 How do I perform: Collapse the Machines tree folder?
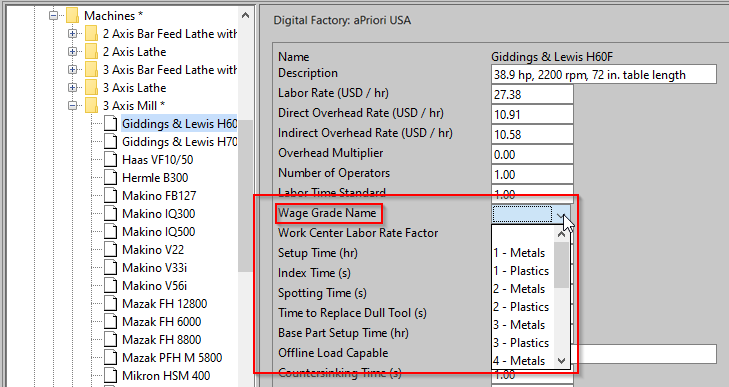[x=53, y=16]
